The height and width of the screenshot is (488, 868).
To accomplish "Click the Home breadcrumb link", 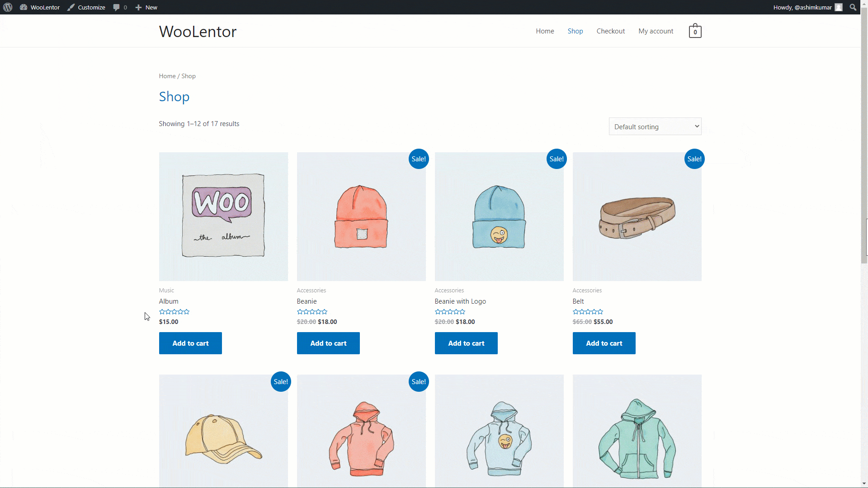I will pos(167,75).
